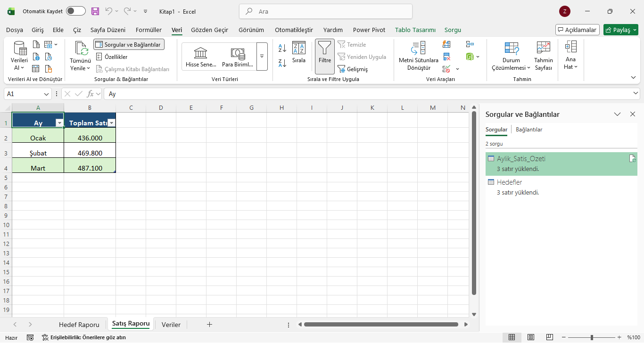
Task: Open the Power Pivot tab
Action: (369, 30)
